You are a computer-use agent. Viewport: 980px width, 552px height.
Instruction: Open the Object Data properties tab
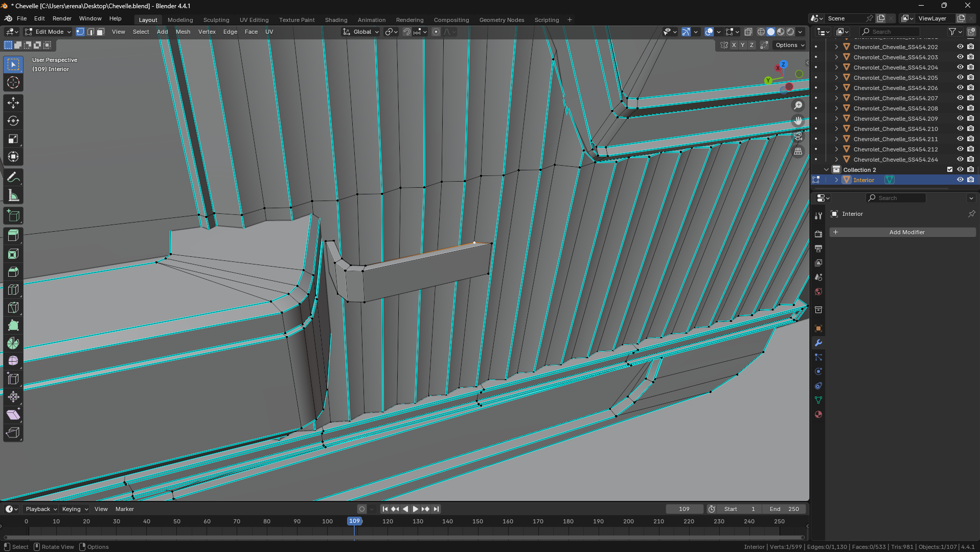(x=818, y=400)
